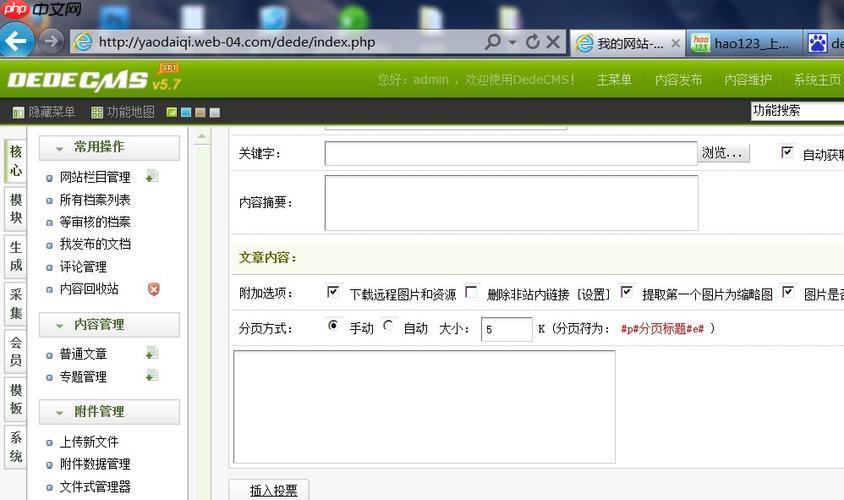
Task: Select the 采集 side tab
Action: (x=15, y=304)
